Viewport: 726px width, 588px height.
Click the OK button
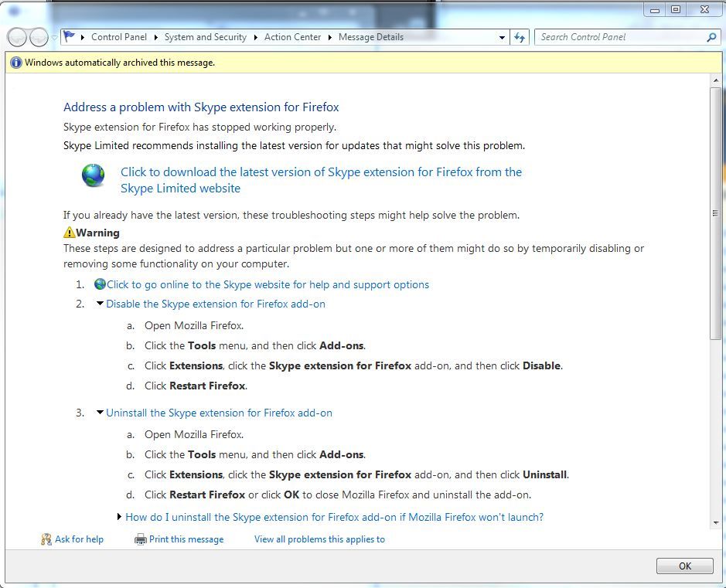click(x=683, y=566)
